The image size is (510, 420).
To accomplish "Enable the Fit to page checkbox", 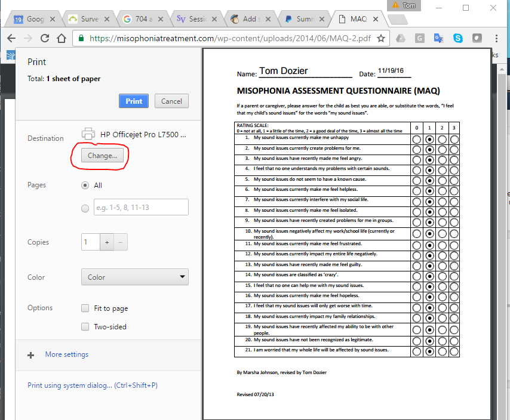I will pos(85,308).
